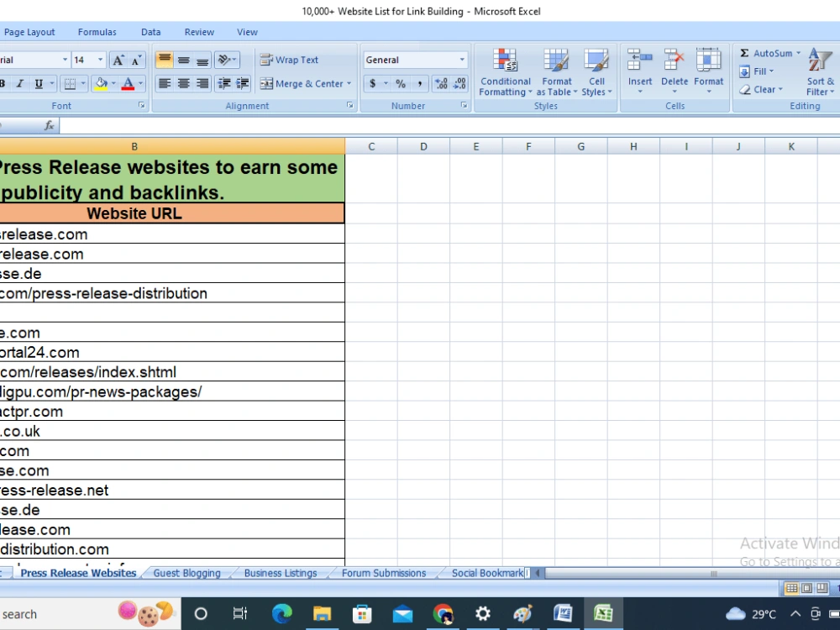The width and height of the screenshot is (840, 630).
Task: Open the Review ribbon tab
Action: tap(199, 32)
